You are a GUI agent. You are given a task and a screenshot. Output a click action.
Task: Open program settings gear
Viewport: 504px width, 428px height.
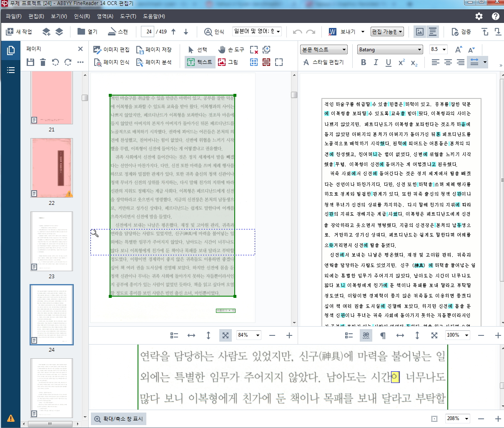point(479,16)
